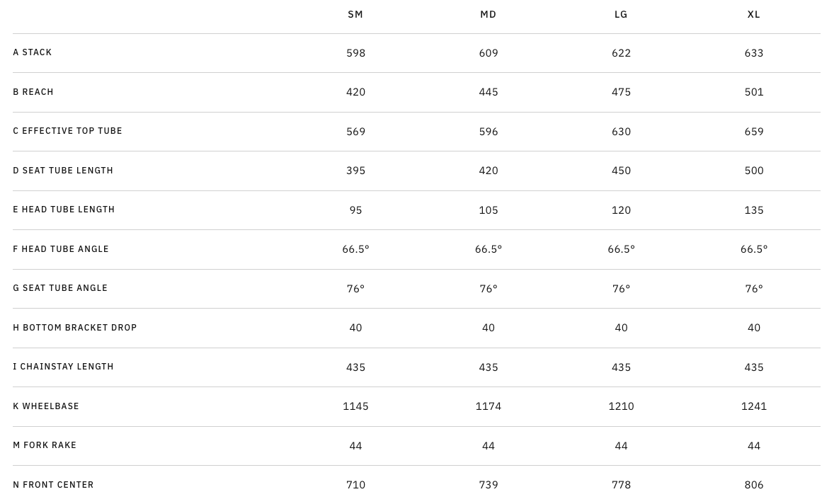Click the SM size column header

355,14
